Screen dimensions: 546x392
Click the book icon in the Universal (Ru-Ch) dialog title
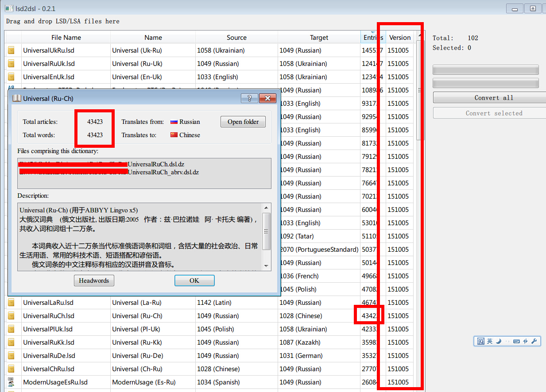point(16,98)
